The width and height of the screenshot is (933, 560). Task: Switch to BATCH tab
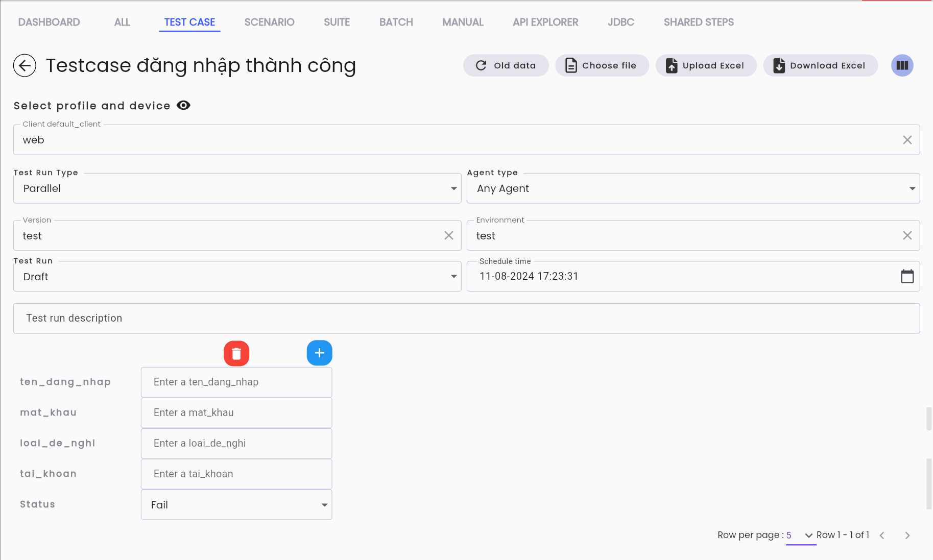396,22
